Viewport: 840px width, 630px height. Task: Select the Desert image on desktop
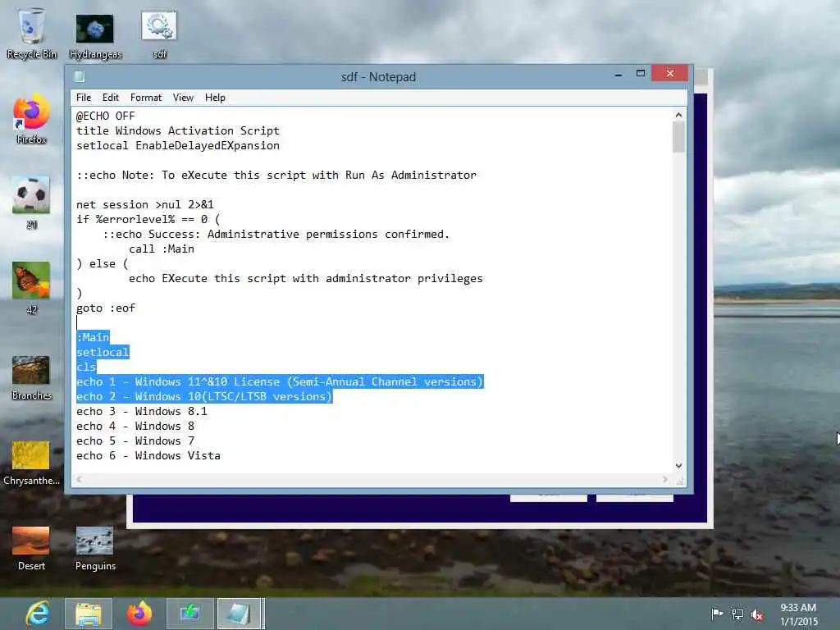coord(32,549)
